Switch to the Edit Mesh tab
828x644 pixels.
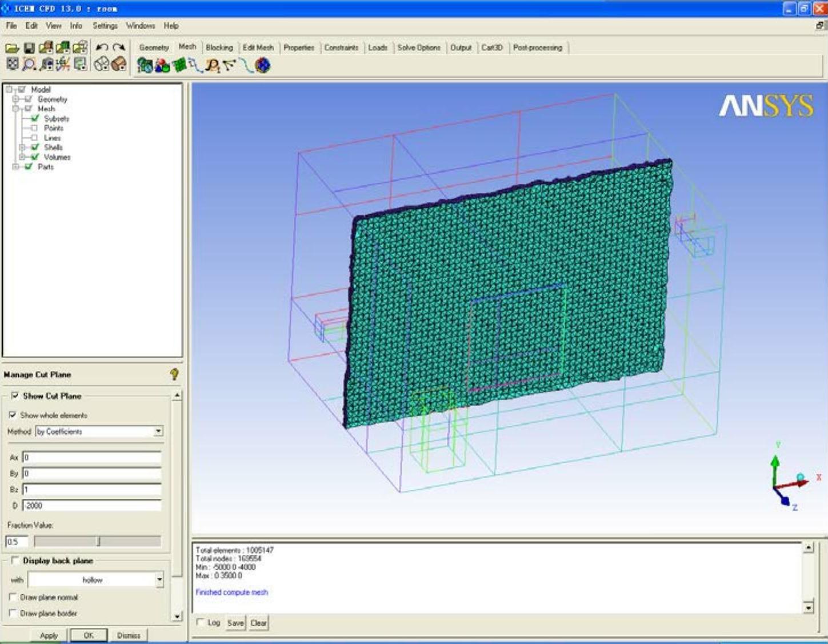click(258, 47)
